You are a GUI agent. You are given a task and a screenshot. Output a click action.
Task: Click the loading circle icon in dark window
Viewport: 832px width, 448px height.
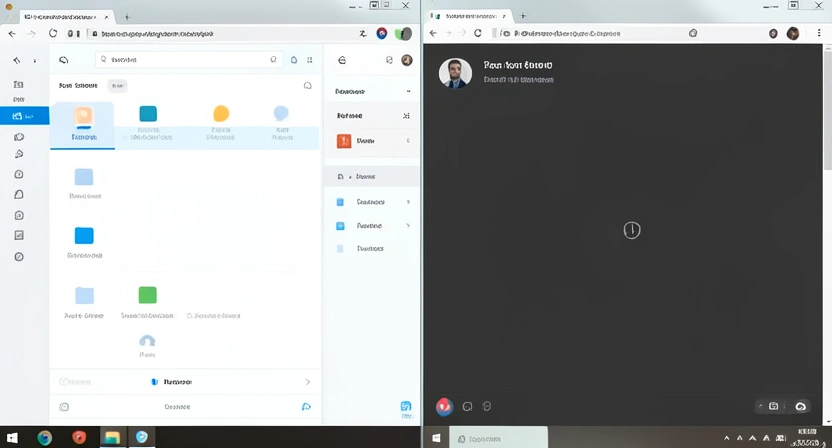631,230
